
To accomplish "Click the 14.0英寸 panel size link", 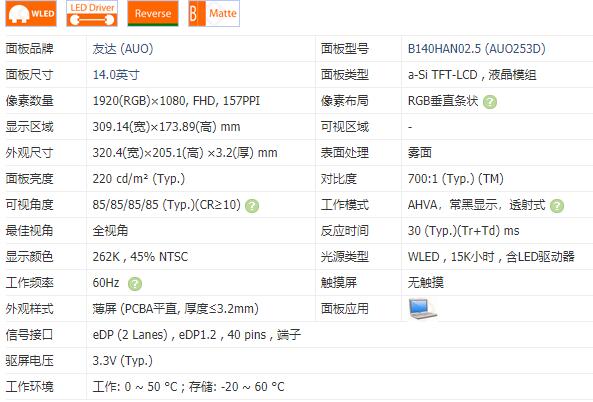I will pos(116,75).
